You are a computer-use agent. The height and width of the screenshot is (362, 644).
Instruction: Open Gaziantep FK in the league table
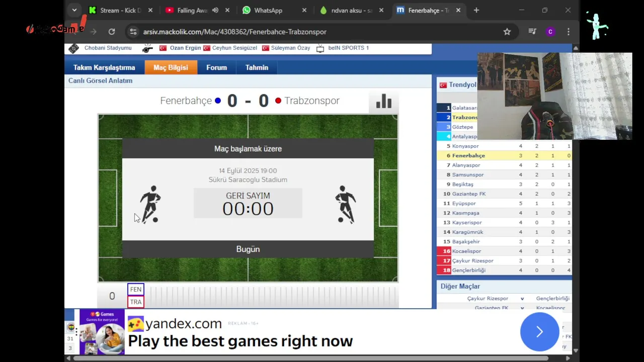coord(469,194)
